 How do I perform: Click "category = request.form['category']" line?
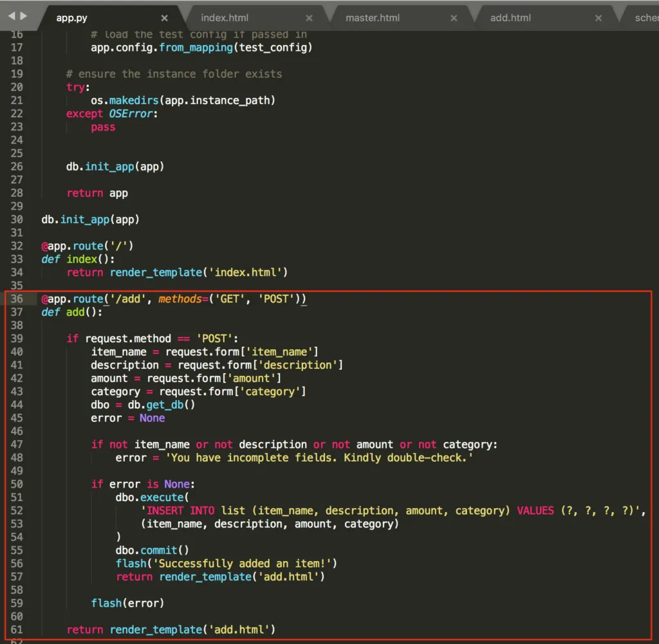[x=198, y=392]
